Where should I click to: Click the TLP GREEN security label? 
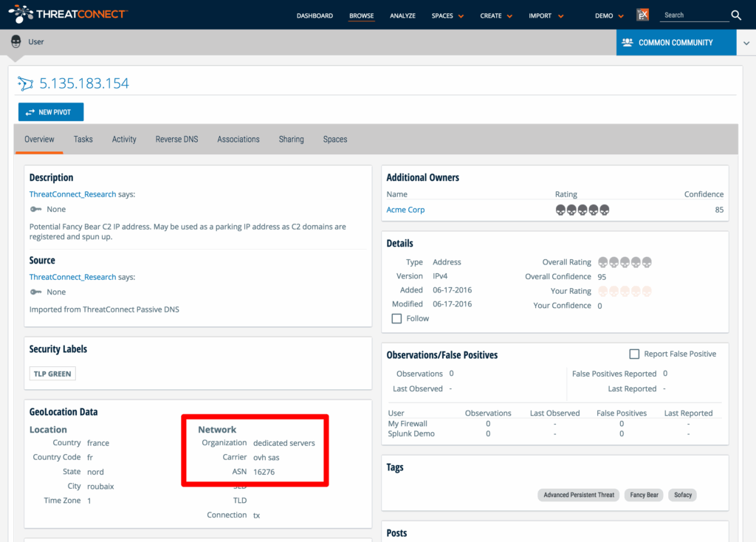52,374
